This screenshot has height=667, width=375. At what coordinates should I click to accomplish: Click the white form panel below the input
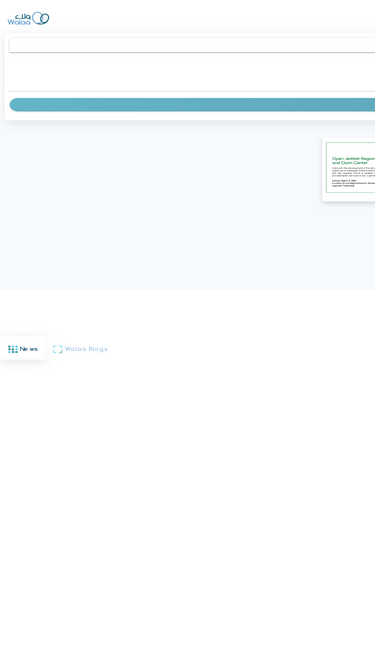coord(191,71)
